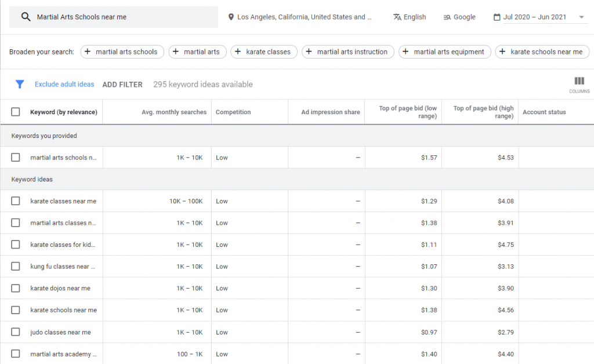
Task: Click the location pin icon
Action: [x=231, y=17]
